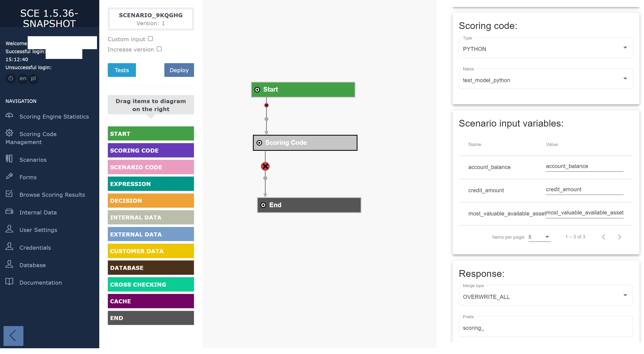Tick the Increase version checkbox
The image size is (644, 354).
(159, 49)
